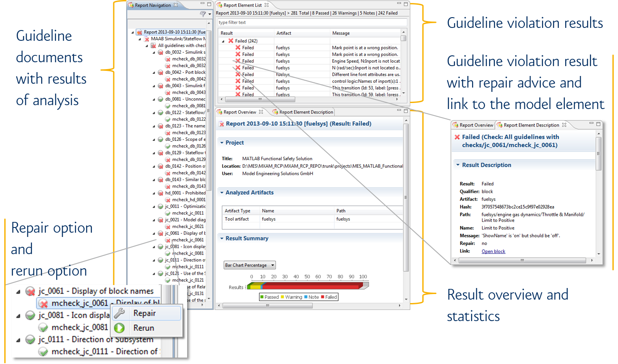Click the Open block link
Screen dimensions: 618x364
pos(493,252)
